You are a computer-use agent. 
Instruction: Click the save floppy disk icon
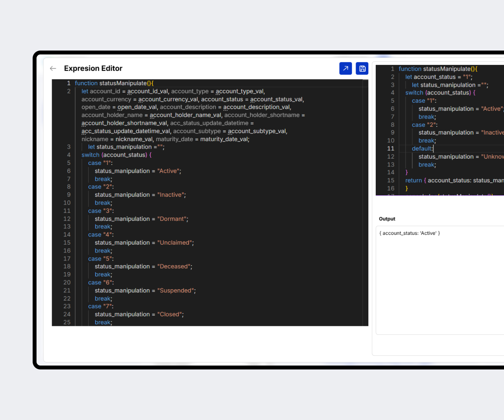pyautogui.click(x=362, y=68)
